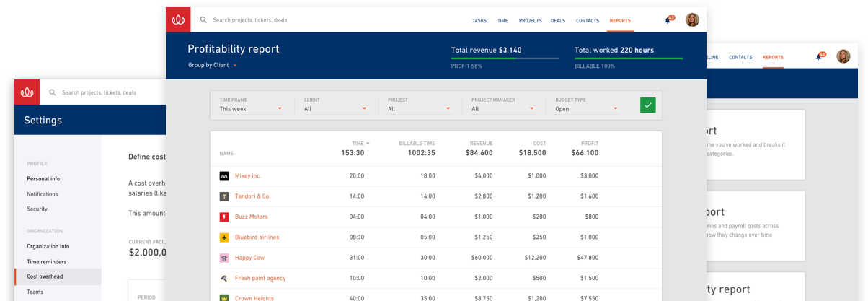Open the Project Manager filter dropdown
The width and height of the screenshot is (868, 301).
pyautogui.click(x=503, y=109)
